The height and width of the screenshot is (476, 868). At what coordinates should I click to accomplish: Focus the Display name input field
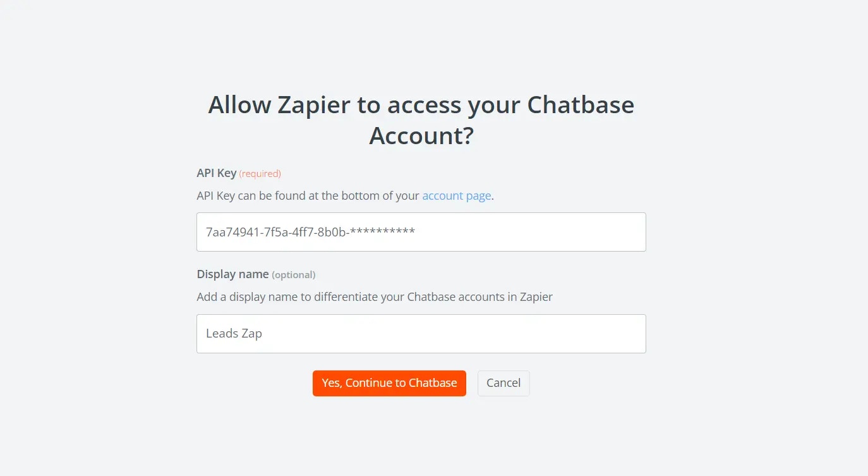421,334
